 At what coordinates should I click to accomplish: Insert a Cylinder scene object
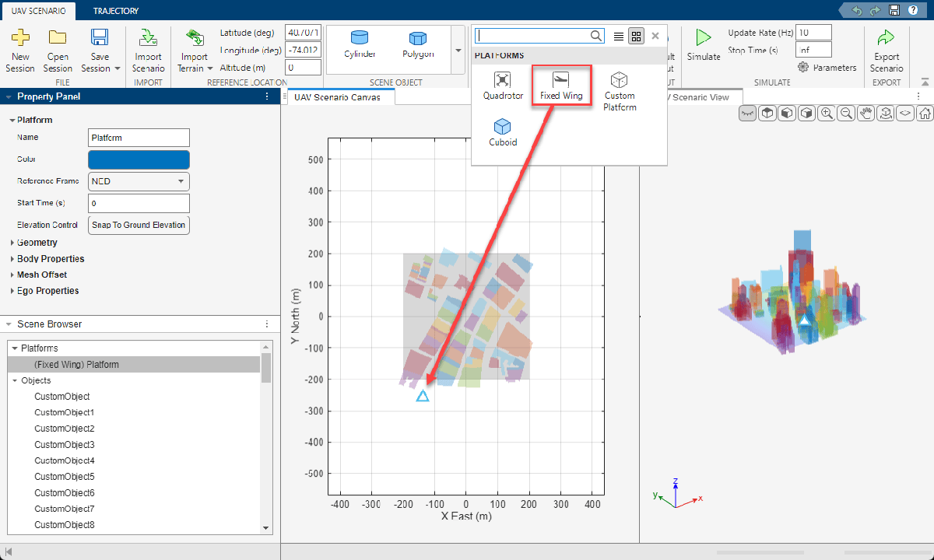click(360, 44)
